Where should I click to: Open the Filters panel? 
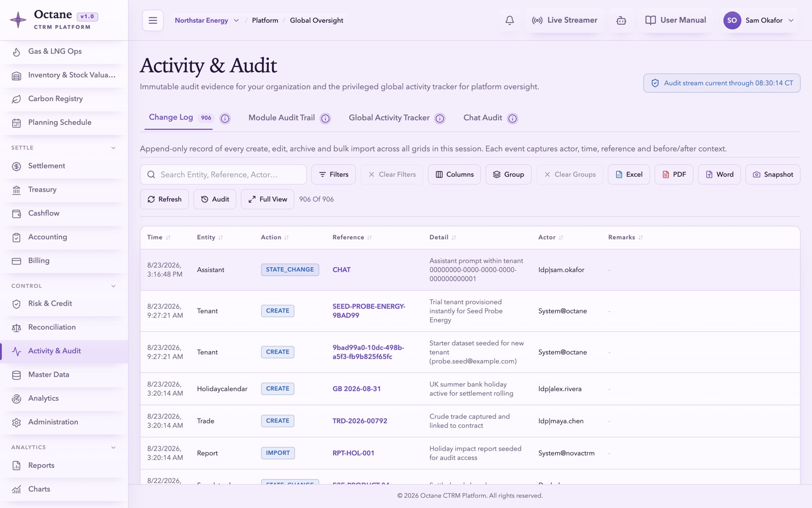tap(333, 174)
